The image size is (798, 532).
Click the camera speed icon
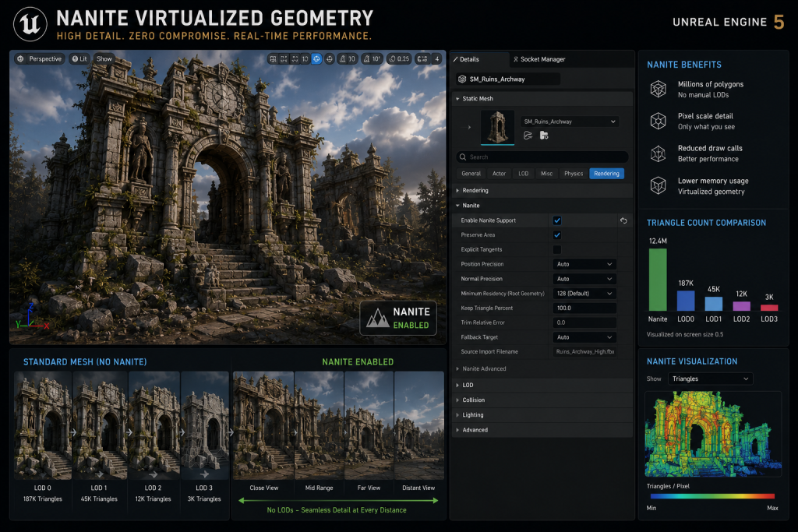pos(422,59)
